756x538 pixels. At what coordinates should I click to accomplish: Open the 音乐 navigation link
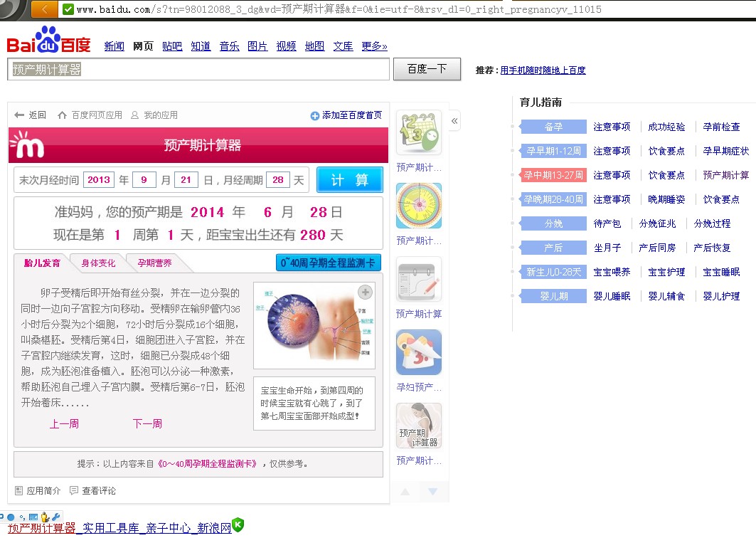coord(230,46)
